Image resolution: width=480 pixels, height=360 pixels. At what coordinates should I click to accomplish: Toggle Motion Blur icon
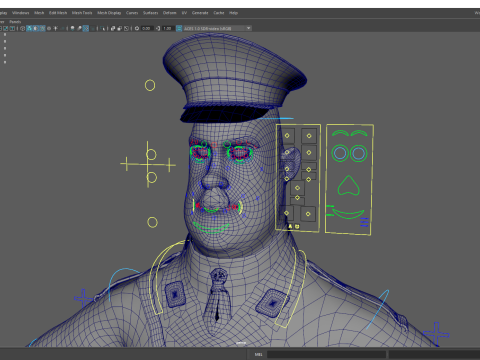(x=79, y=28)
